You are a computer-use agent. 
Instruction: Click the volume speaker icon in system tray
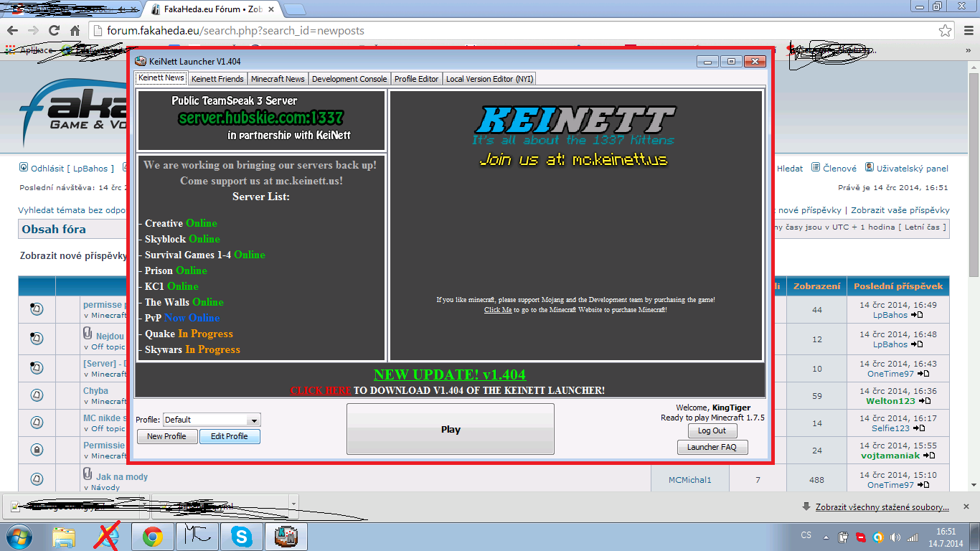(x=895, y=537)
